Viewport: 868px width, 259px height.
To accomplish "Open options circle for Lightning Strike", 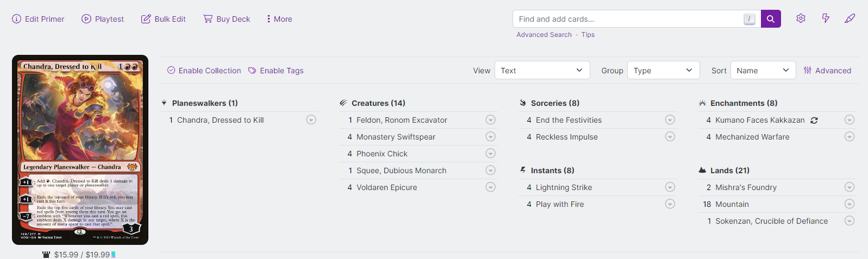I will click(x=670, y=187).
